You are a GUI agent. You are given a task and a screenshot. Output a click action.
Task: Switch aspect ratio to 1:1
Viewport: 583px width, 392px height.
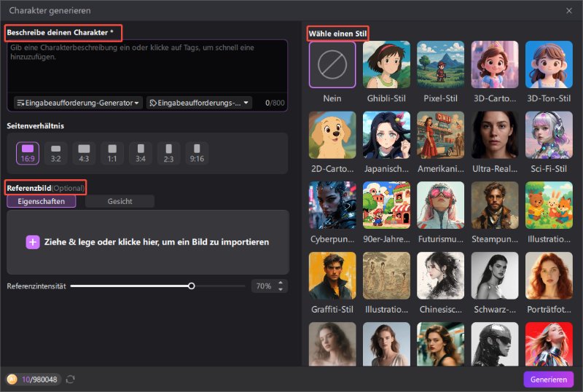click(x=112, y=153)
